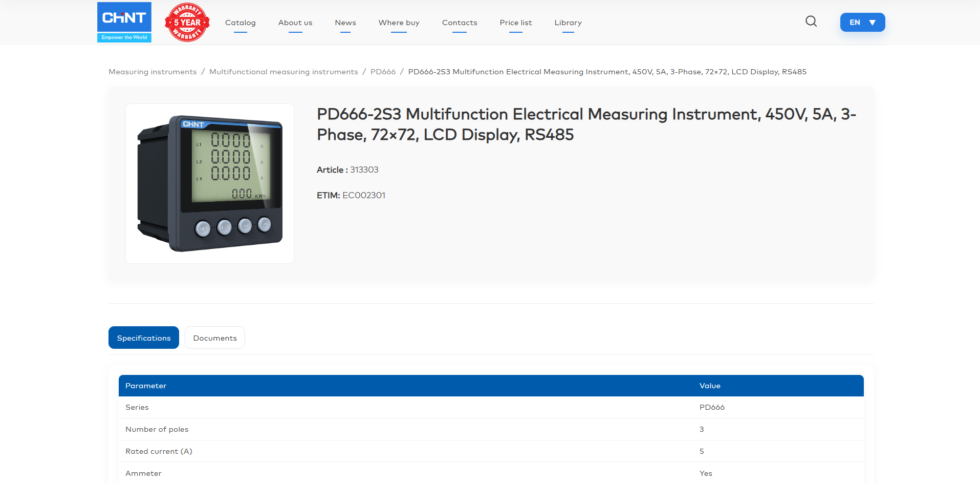This screenshot has width=980, height=483.
Task: Open the Catalog menu
Action: (x=241, y=23)
